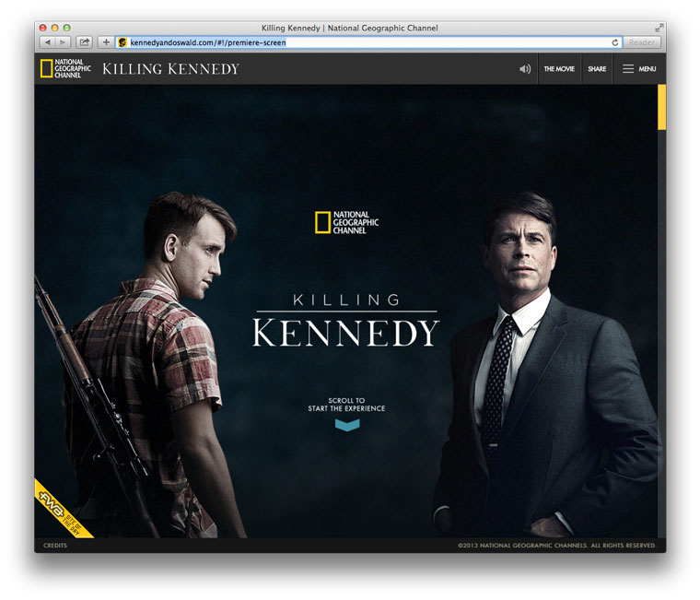The width and height of the screenshot is (700, 600).
Task: Open the hamburger MENU in site header
Action: coord(639,69)
